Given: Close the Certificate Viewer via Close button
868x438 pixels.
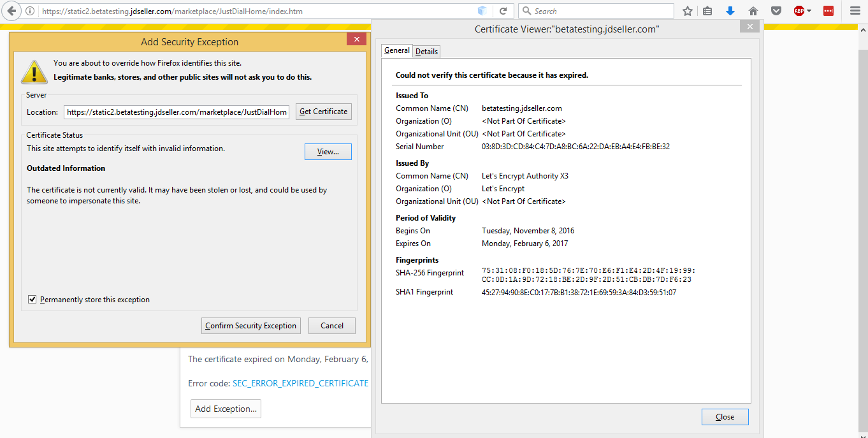Looking at the screenshot, I should [725, 417].
